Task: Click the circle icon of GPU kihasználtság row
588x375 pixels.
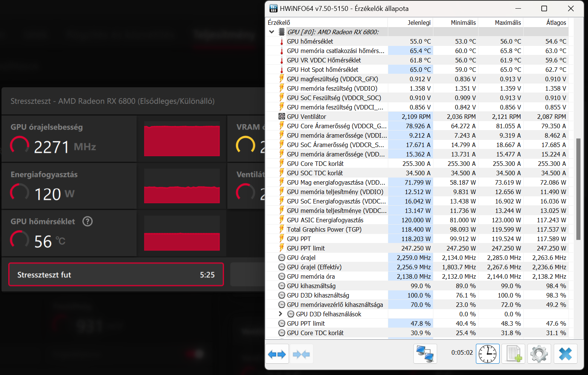Action: tap(282, 286)
